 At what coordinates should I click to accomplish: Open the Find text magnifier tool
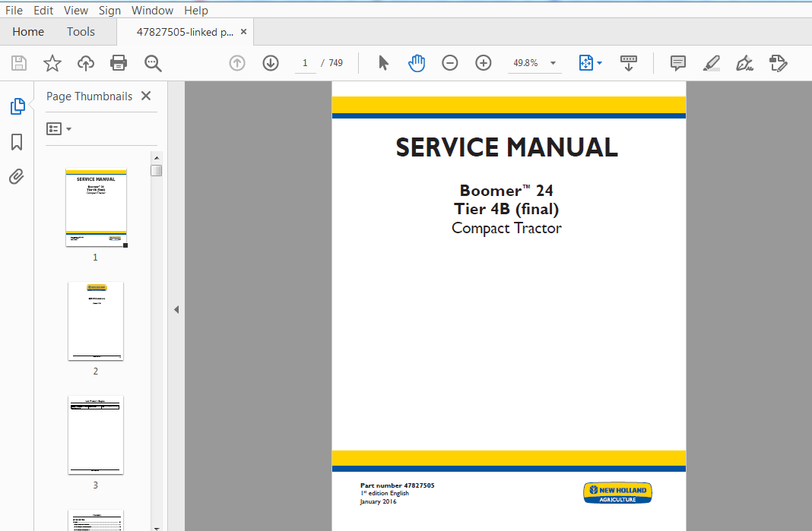(x=153, y=63)
